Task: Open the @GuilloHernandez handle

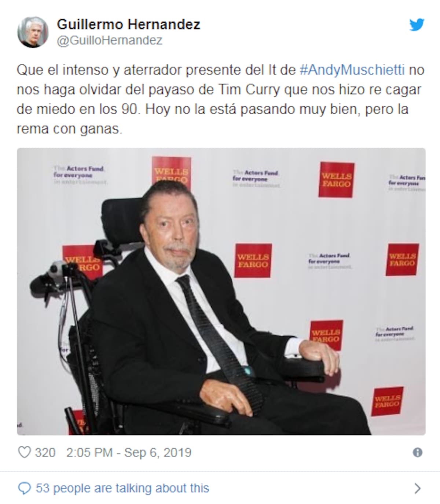Action: pos(110,40)
